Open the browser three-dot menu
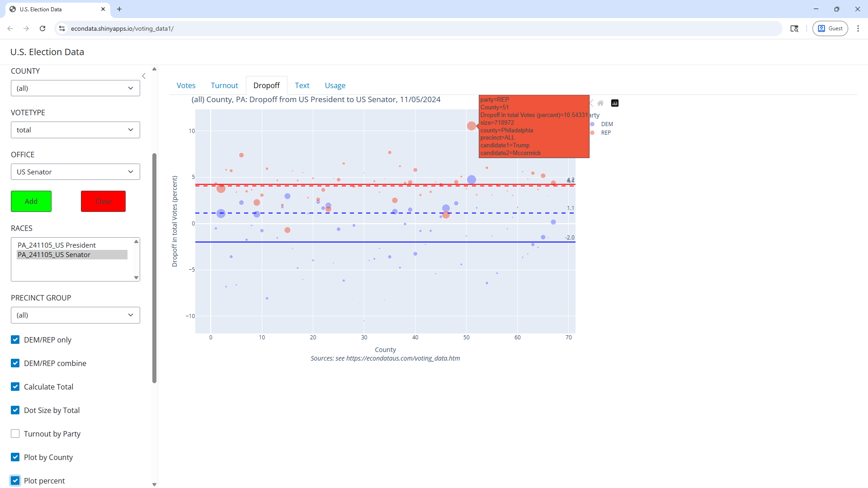 (858, 28)
